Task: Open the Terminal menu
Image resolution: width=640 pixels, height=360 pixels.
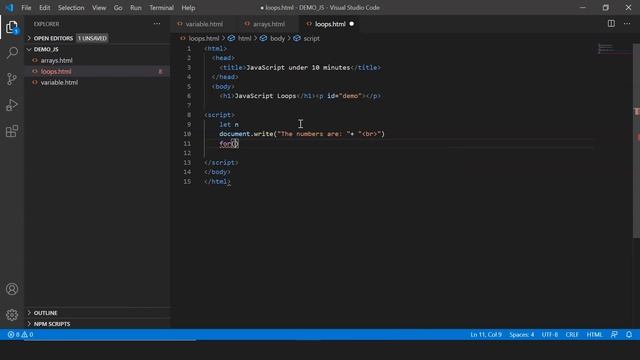Action: click(x=161, y=8)
